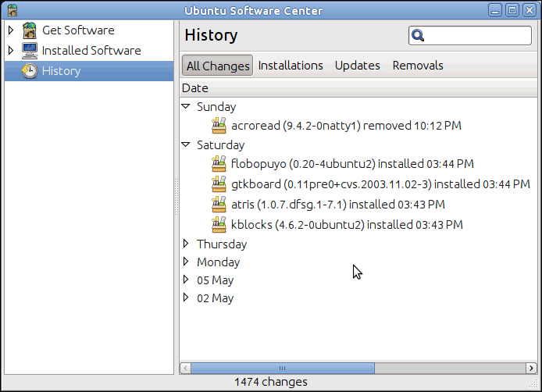The width and height of the screenshot is (542, 392).
Task: Select the flobopuyo installed 03:44 PM entry
Action: [352, 163]
